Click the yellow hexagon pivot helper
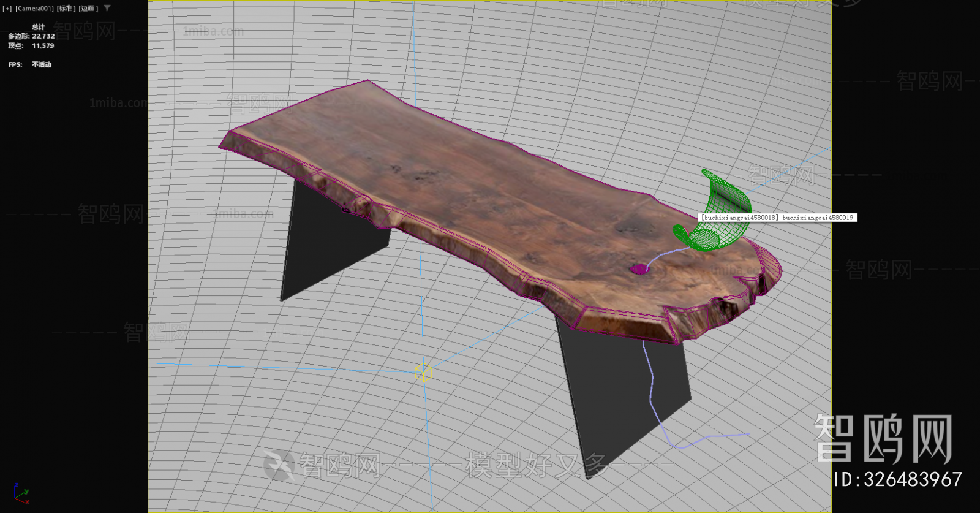The height and width of the screenshot is (513, 980). (423, 372)
